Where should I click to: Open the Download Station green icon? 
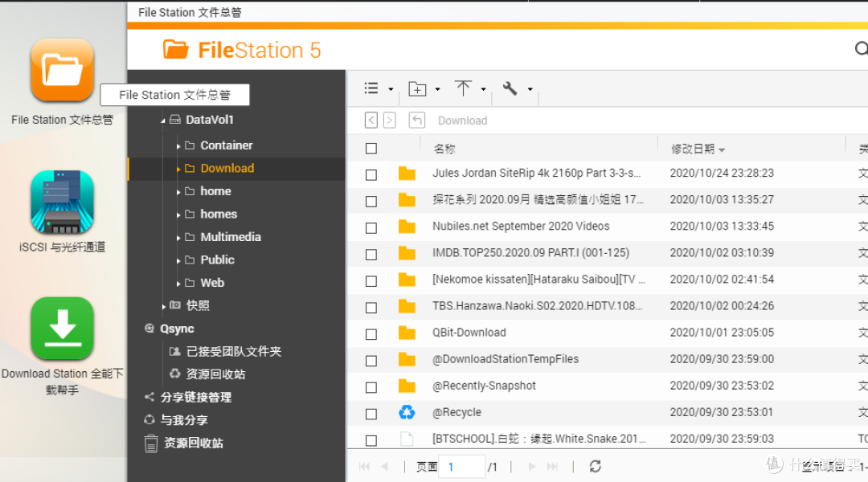pyautogui.click(x=62, y=329)
